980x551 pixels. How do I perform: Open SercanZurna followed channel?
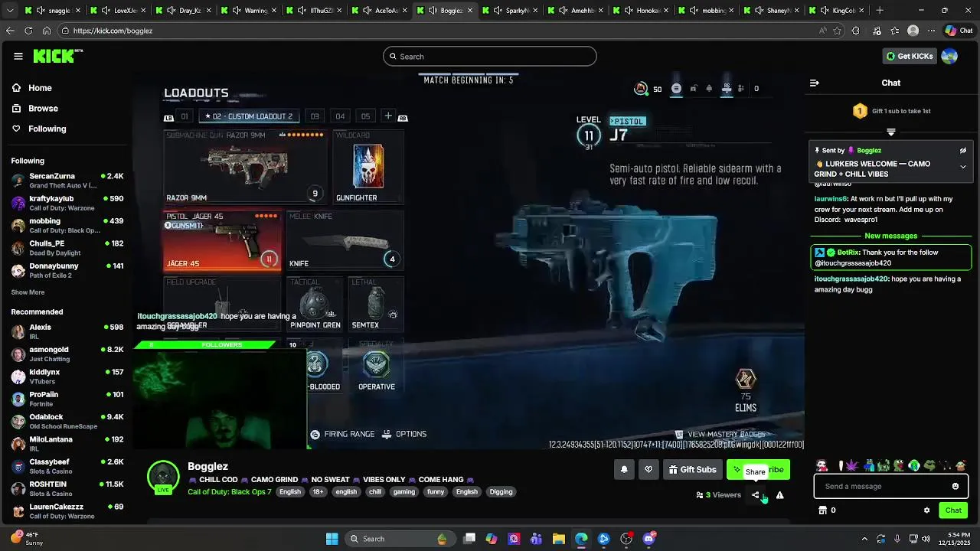tap(67, 181)
